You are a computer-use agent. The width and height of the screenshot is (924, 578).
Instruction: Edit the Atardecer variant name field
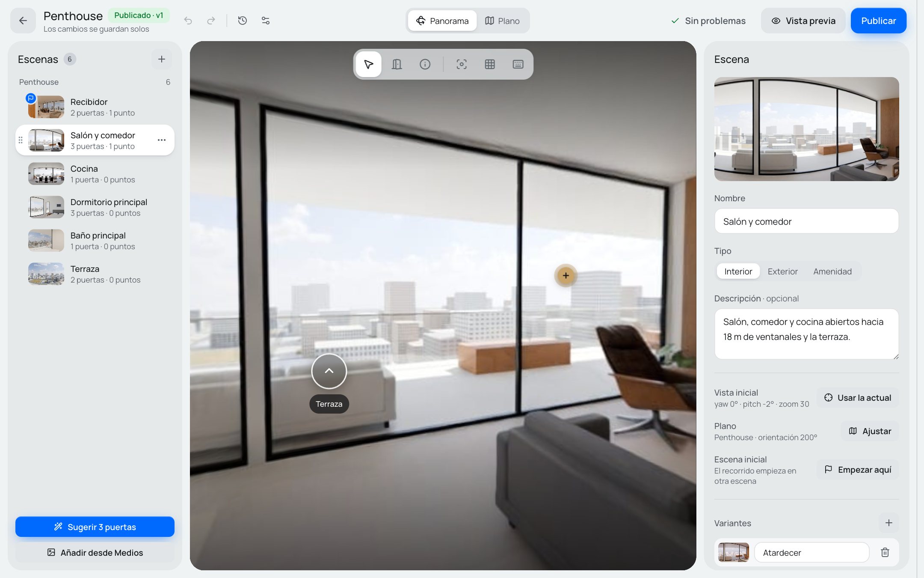click(811, 552)
